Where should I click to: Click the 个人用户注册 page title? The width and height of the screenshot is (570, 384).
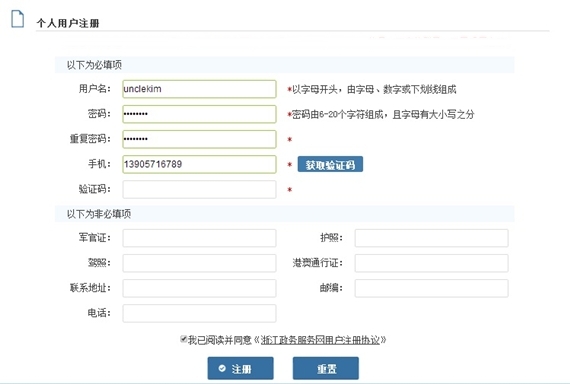(68, 23)
